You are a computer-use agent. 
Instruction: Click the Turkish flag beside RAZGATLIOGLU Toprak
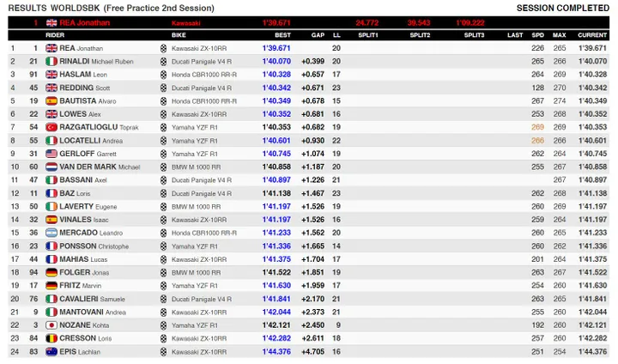pyautogui.click(x=51, y=127)
